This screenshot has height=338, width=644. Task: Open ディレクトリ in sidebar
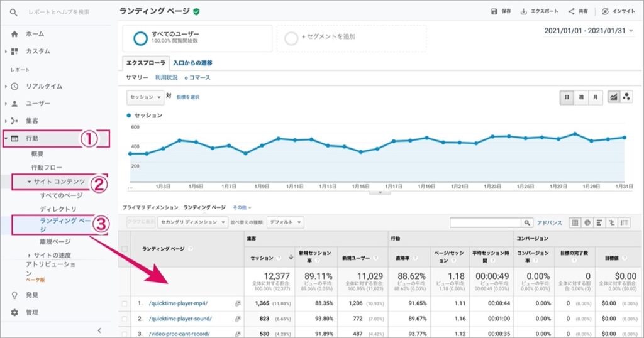[x=58, y=209]
